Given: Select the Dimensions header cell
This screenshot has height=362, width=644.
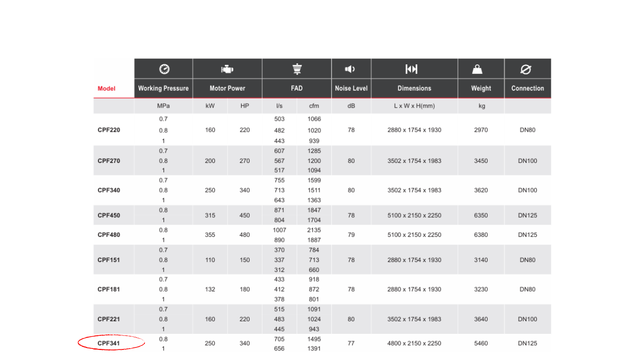Looking at the screenshot, I should [415, 88].
